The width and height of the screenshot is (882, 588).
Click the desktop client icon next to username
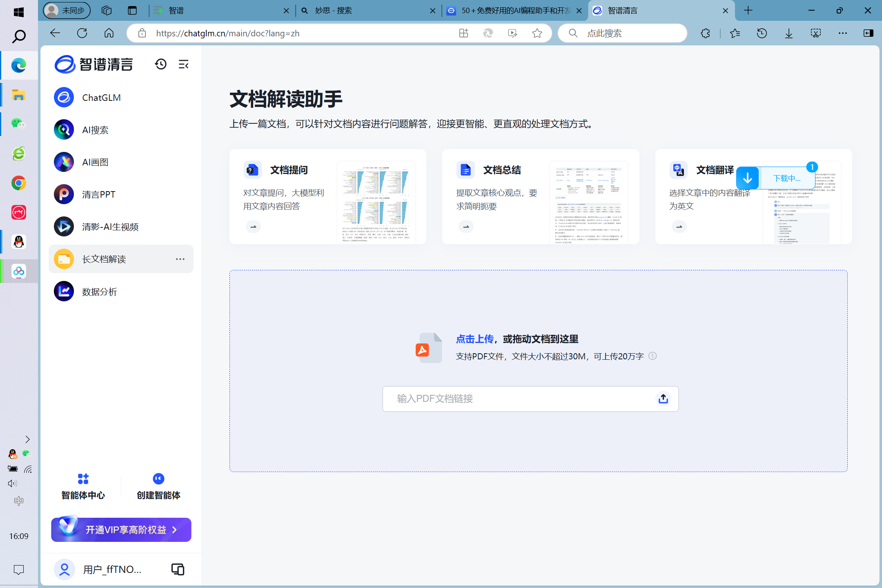click(x=178, y=569)
